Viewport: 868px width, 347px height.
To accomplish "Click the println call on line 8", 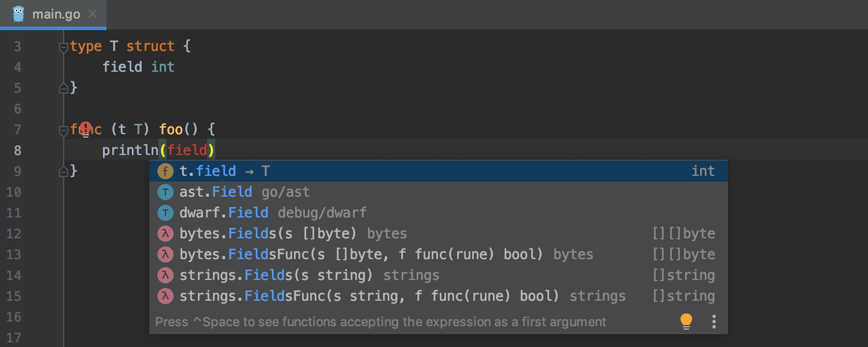I will 130,150.
